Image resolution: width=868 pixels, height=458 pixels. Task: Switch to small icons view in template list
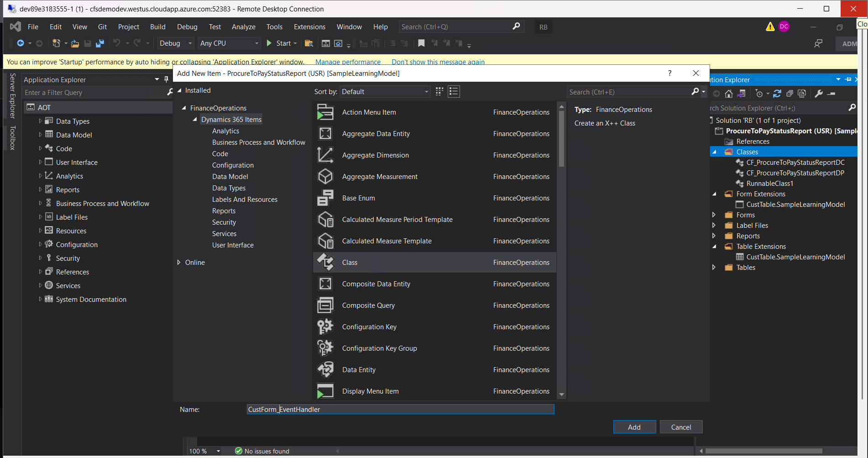(x=439, y=91)
